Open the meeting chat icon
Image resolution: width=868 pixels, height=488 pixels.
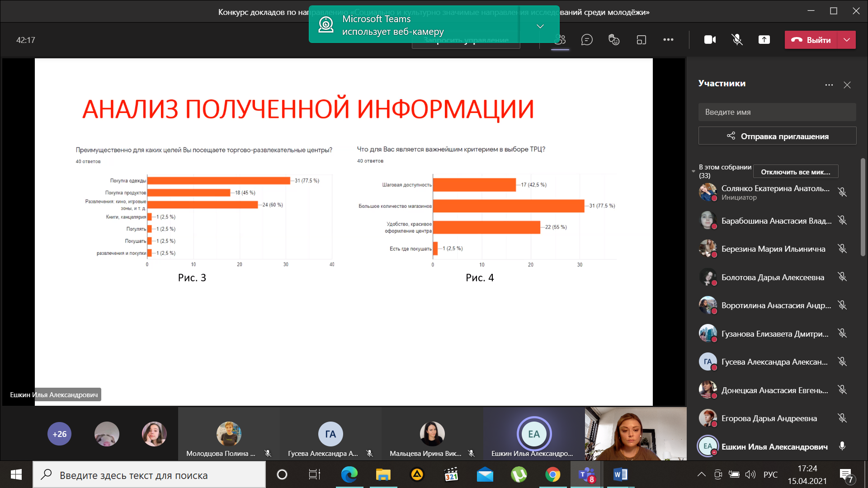(587, 40)
